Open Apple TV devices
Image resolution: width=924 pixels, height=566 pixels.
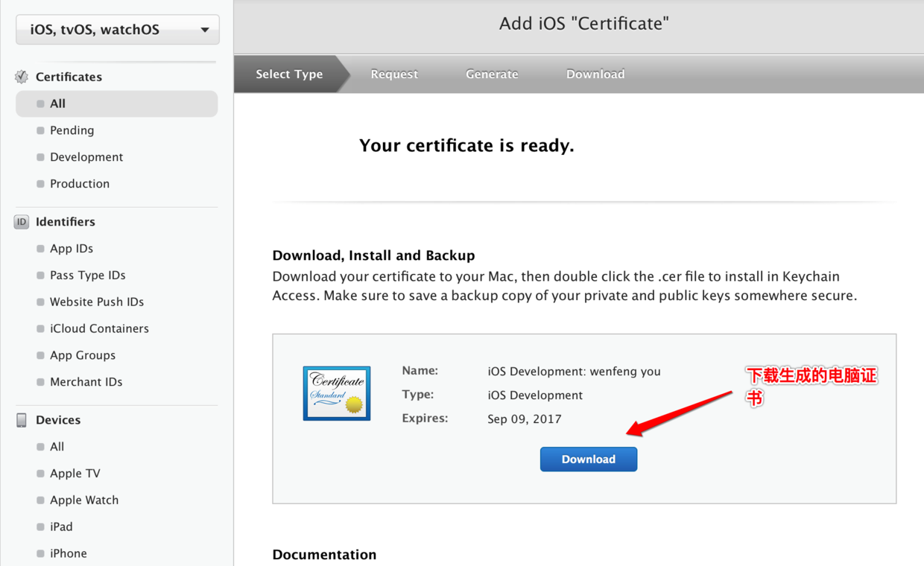[75, 474]
